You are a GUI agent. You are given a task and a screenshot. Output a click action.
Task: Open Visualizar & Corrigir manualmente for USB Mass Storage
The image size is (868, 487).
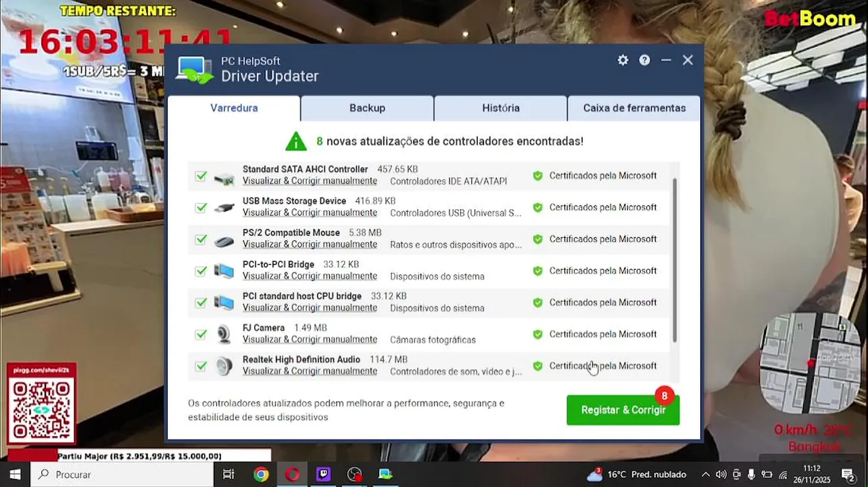coord(310,213)
